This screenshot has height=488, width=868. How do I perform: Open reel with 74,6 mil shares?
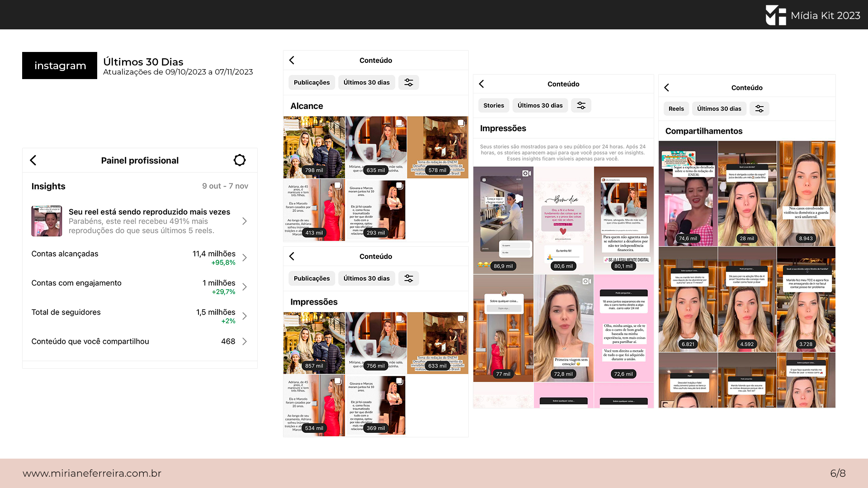688,193
